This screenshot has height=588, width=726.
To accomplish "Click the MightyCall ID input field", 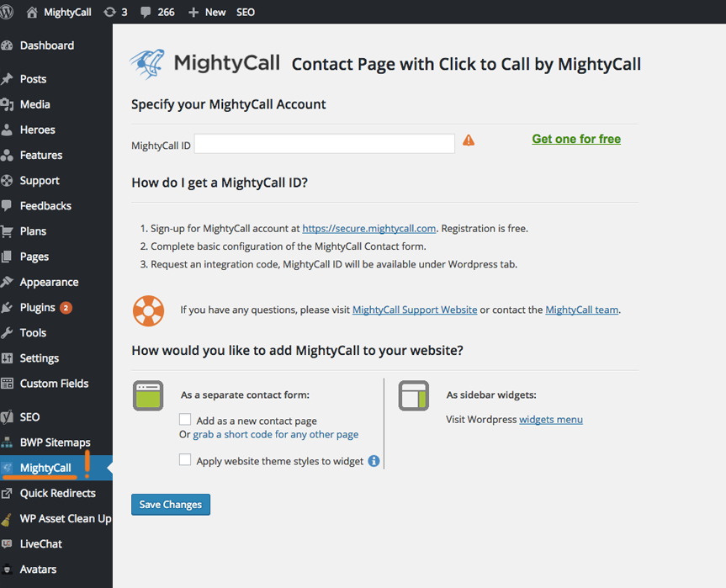I will (x=325, y=144).
